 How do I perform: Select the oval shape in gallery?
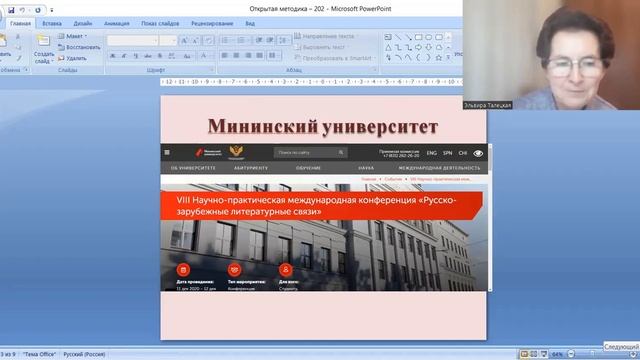point(429,38)
